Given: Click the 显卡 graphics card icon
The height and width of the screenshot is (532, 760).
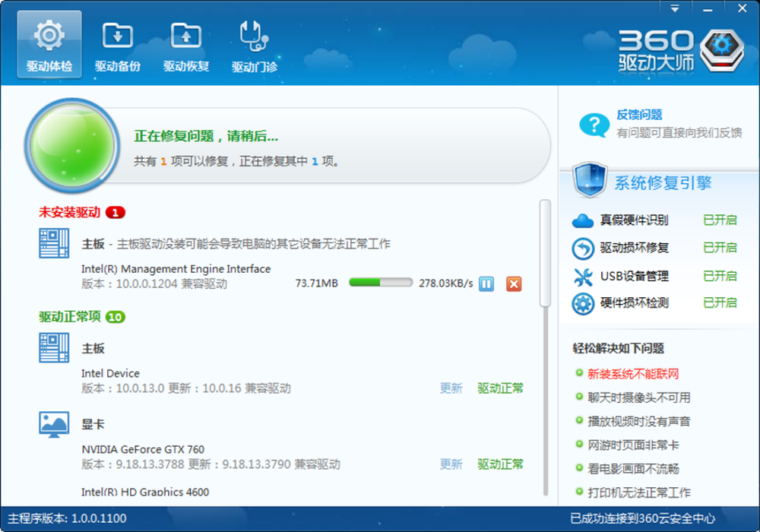Looking at the screenshot, I should point(54,424).
